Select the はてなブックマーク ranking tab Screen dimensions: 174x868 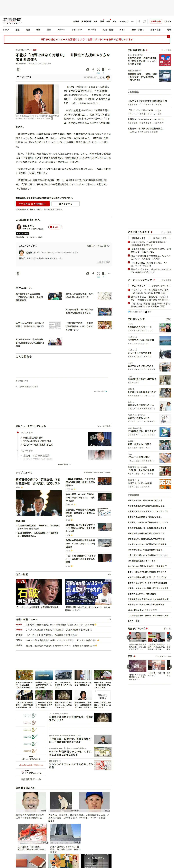[160, 286]
